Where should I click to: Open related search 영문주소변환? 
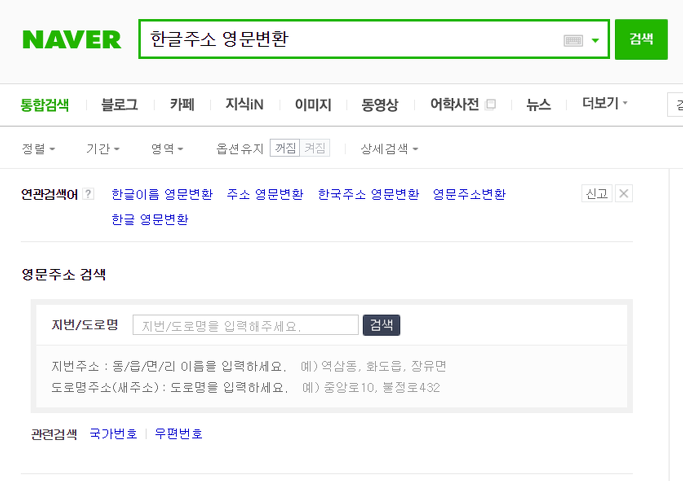[469, 194]
